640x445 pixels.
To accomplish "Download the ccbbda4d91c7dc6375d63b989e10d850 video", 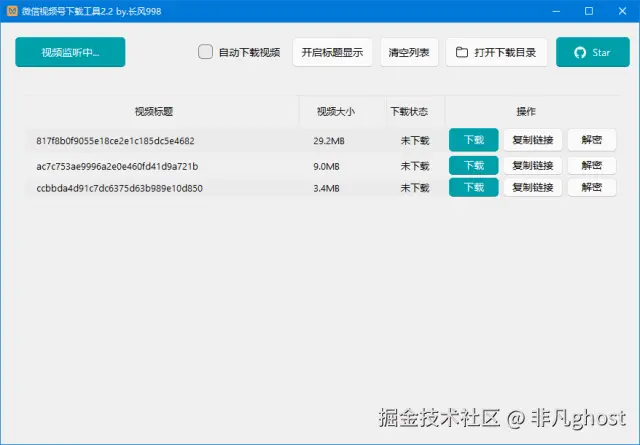I will click(473, 187).
